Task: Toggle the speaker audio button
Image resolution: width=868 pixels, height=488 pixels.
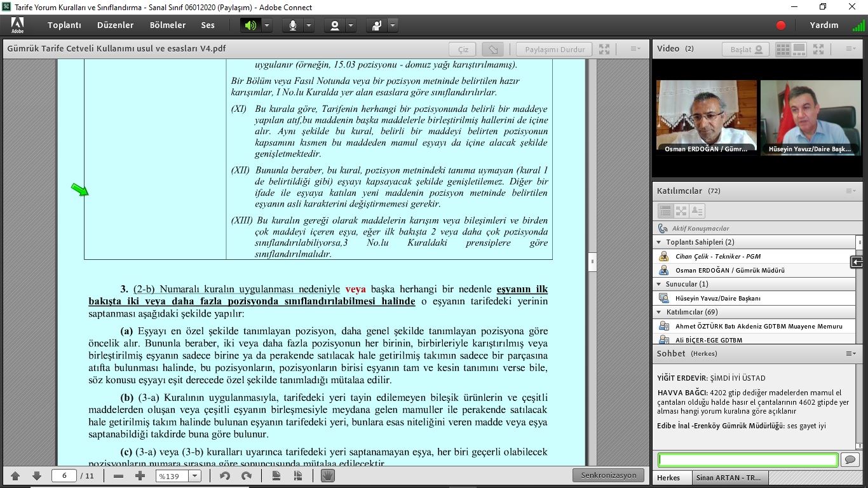Action: point(250,25)
